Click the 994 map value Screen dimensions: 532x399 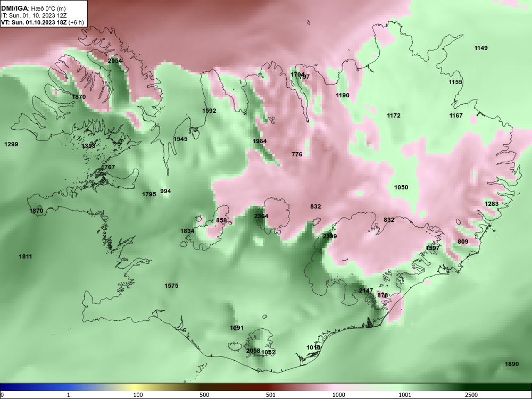tap(165, 192)
